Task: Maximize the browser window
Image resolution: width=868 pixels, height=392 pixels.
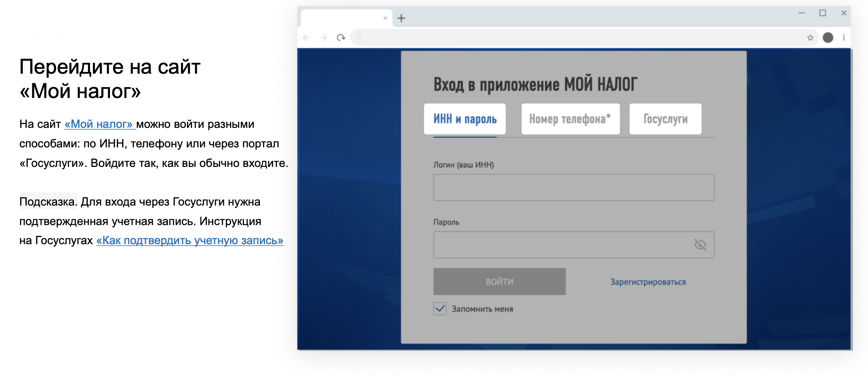Action: tap(823, 13)
